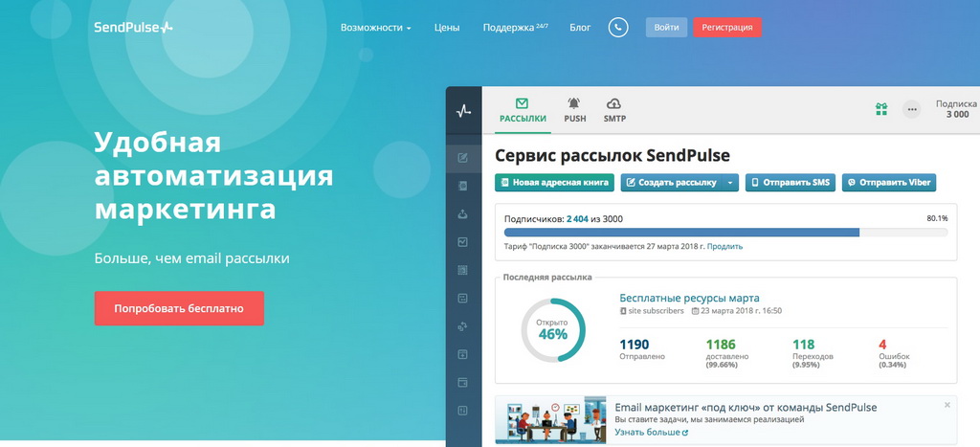Click the subscribers count 2 404
Screen dimensions: 980x447
point(577,219)
